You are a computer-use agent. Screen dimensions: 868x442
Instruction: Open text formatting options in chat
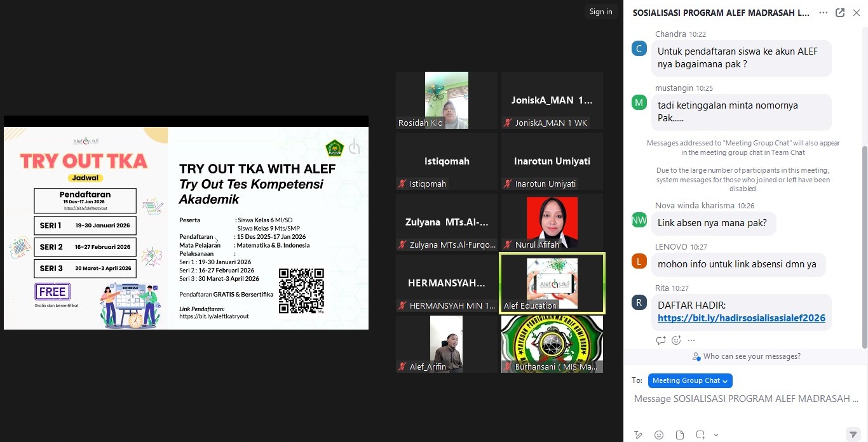(638, 435)
